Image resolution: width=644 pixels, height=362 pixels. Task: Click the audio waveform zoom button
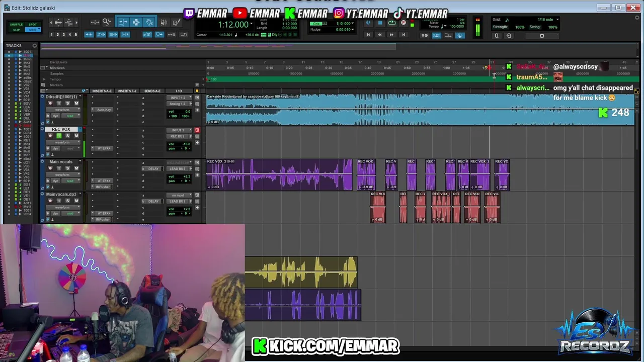click(x=58, y=22)
